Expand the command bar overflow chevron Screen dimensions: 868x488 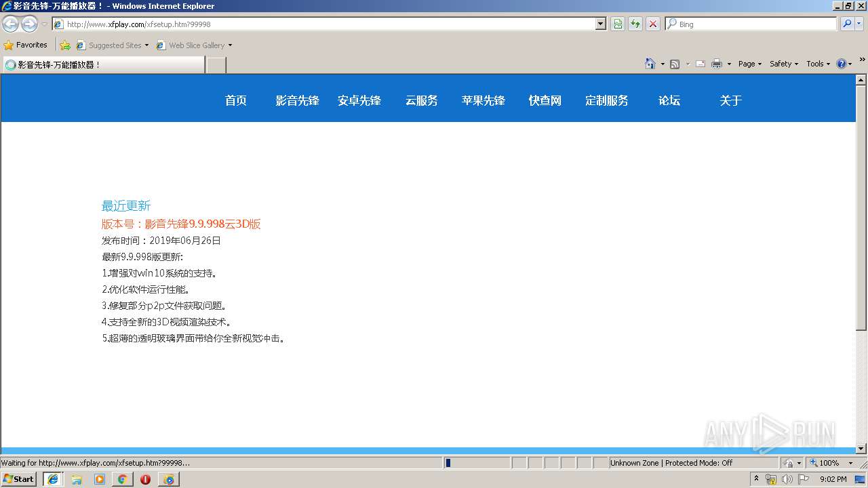pos(862,60)
